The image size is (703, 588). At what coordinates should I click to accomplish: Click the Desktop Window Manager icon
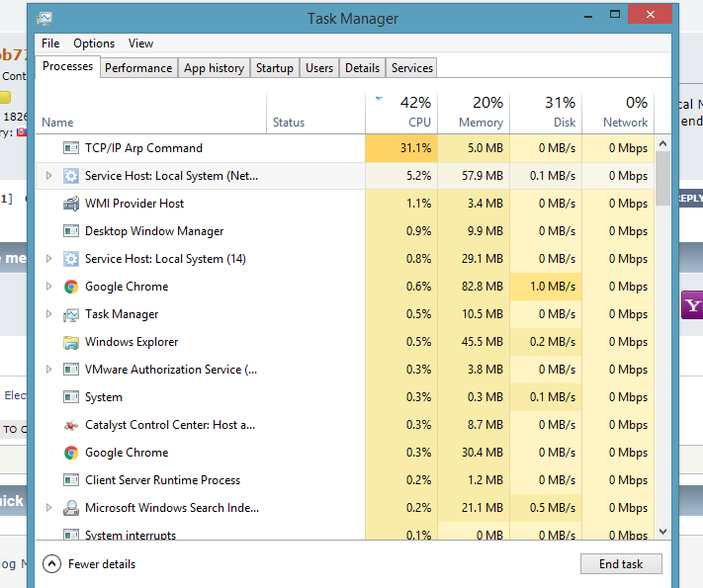(71, 231)
